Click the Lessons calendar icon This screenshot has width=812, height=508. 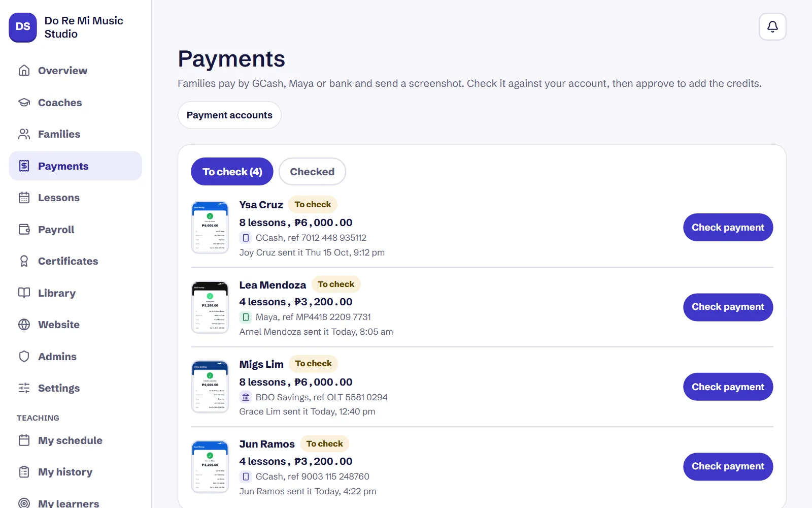click(x=24, y=198)
